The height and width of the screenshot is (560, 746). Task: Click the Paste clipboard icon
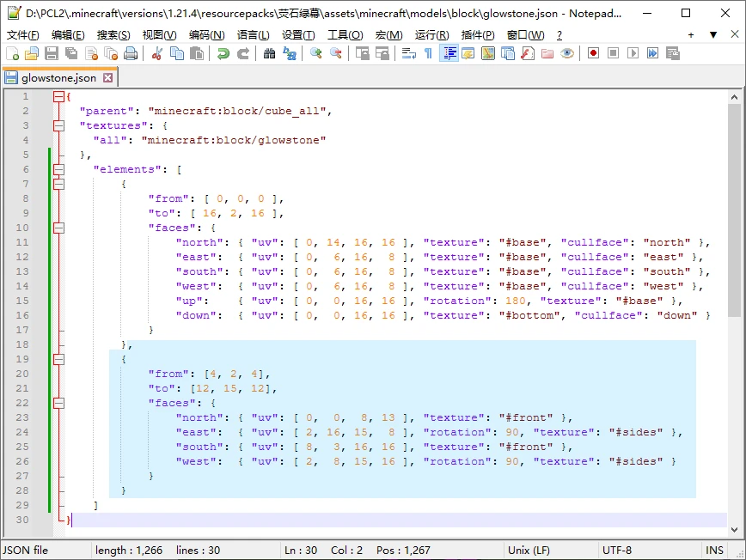click(197, 53)
